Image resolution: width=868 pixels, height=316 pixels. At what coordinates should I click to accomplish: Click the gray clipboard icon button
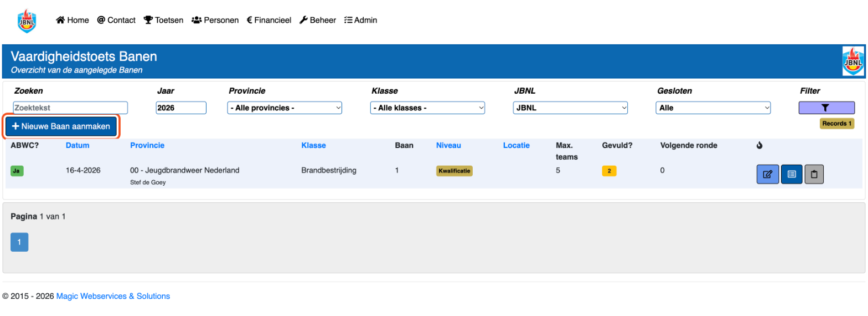pyautogui.click(x=814, y=174)
